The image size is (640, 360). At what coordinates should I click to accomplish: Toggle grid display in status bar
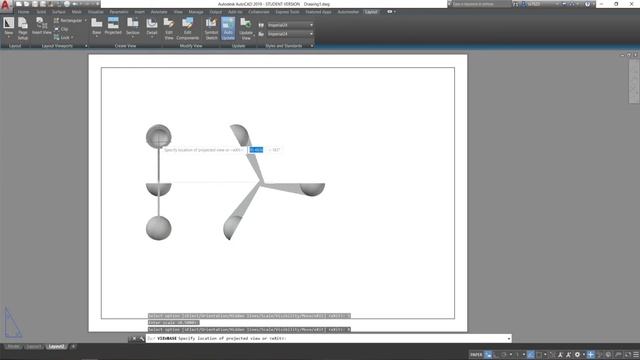click(x=489, y=355)
